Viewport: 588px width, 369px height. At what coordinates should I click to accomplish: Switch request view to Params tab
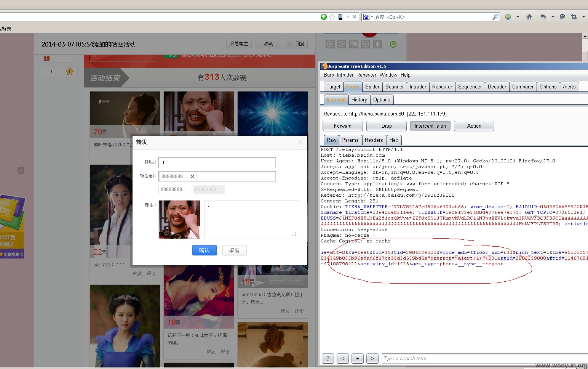350,140
